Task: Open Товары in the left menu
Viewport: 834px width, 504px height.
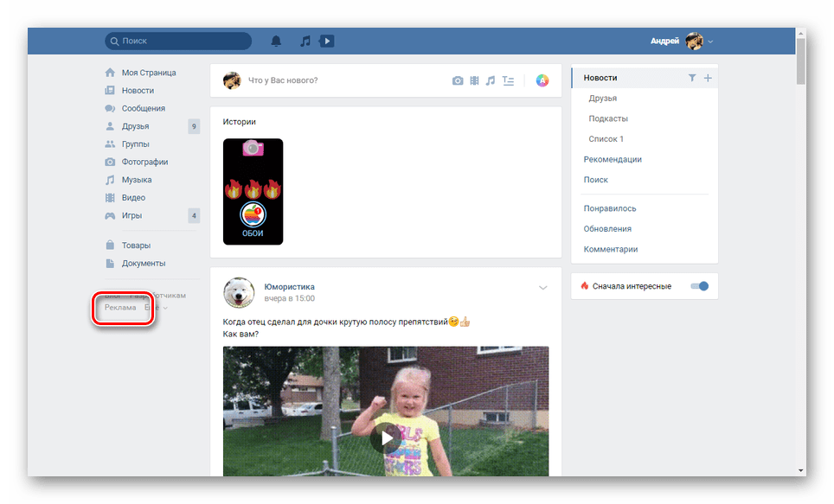Action: click(x=136, y=246)
